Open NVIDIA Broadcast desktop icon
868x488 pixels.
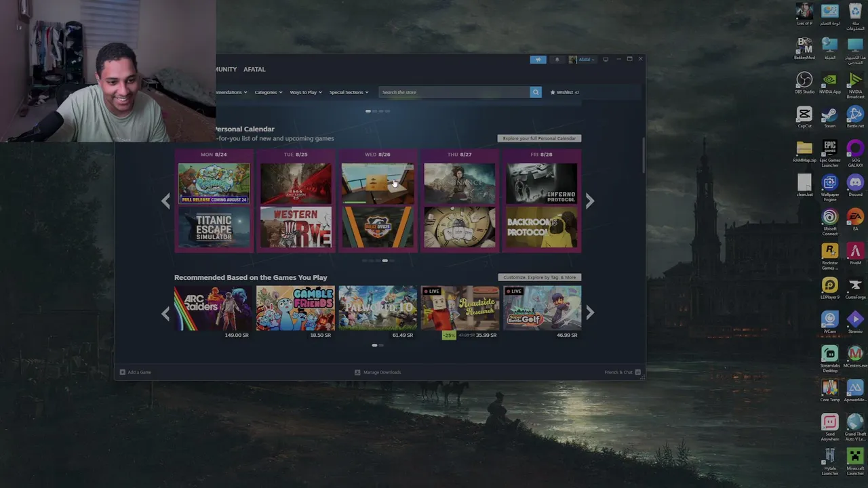click(855, 85)
